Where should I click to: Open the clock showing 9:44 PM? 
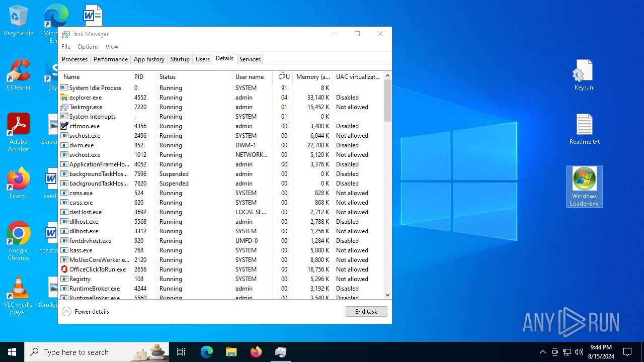point(601,352)
